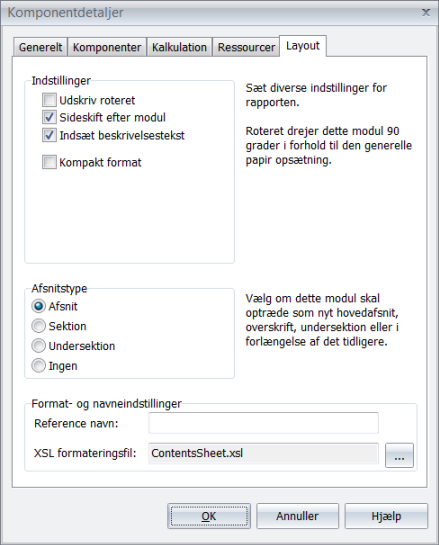Select the Layout tab

(x=303, y=46)
